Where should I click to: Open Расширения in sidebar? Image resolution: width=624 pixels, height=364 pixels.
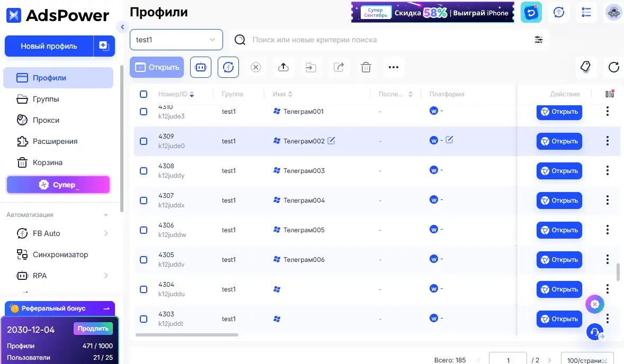coord(58,141)
